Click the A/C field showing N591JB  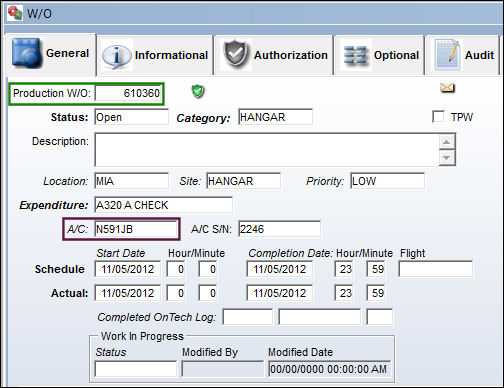coord(136,229)
